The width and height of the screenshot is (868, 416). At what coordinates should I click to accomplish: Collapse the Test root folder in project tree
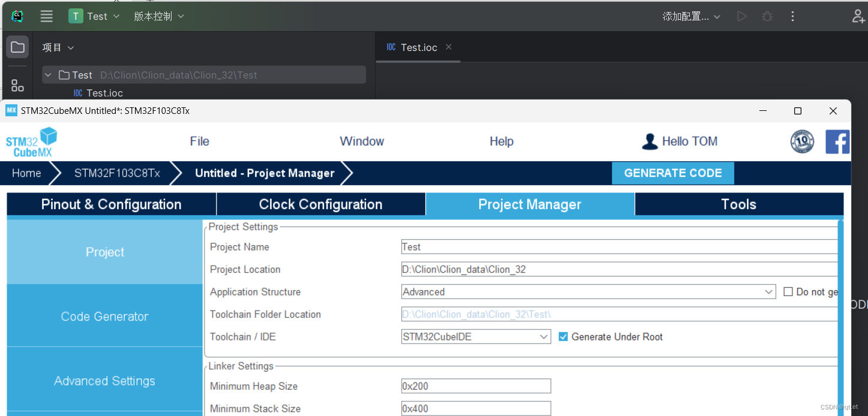48,75
